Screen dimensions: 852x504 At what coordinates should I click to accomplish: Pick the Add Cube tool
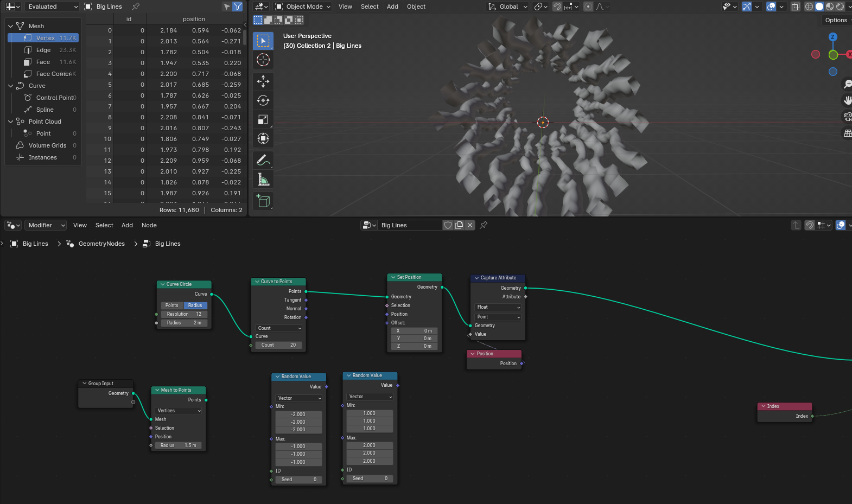coord(263,201)
